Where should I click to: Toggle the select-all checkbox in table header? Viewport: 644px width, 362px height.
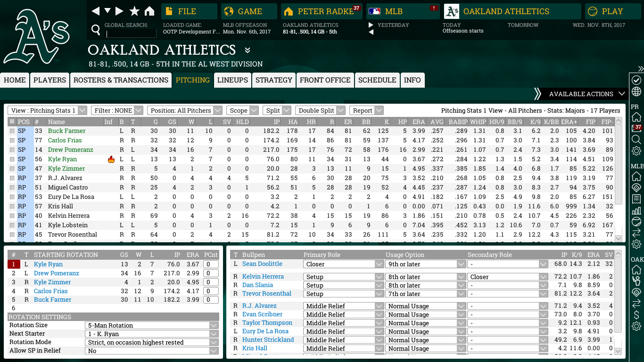[12, 122]
